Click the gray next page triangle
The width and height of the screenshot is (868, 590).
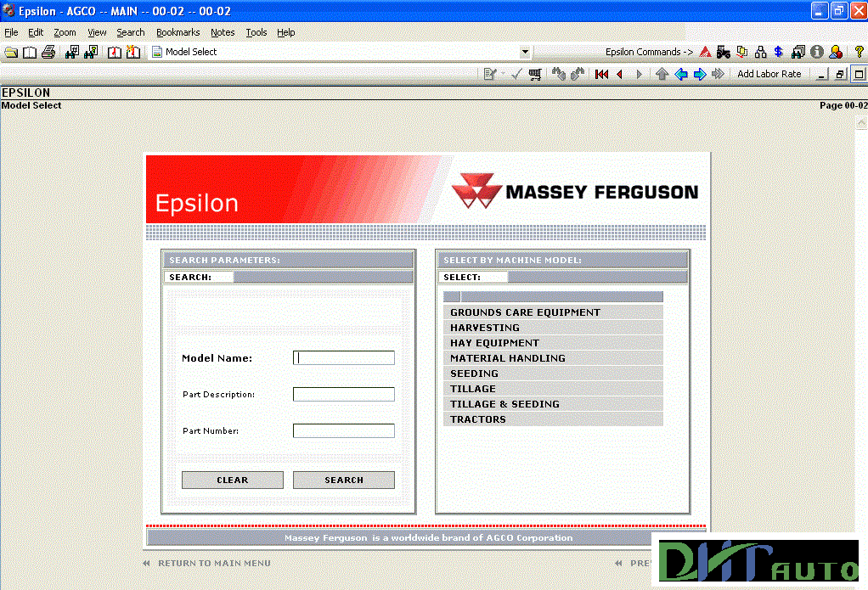pyautogui.click(x=639, y=74)
